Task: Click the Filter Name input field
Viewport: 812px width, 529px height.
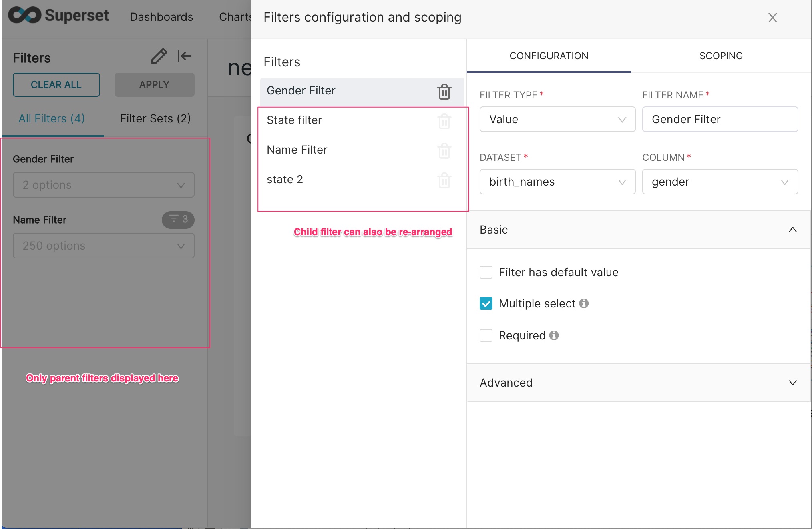Action: tap(720, 119)
